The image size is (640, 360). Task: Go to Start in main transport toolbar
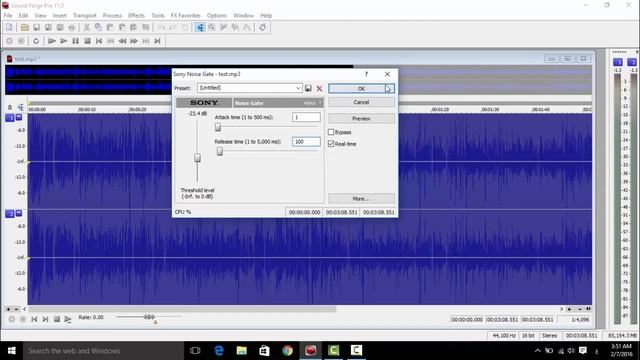click(x=99, y=41)
